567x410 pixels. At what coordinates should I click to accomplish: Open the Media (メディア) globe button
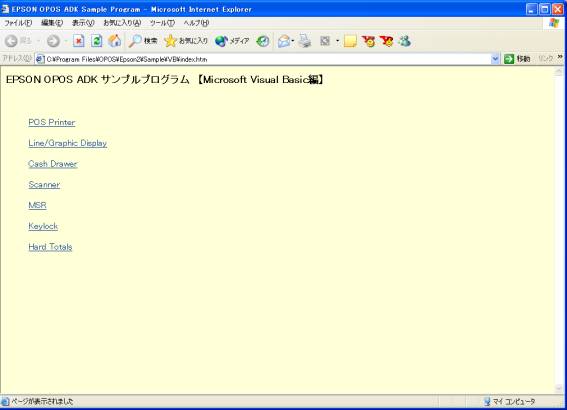point(232,41)
